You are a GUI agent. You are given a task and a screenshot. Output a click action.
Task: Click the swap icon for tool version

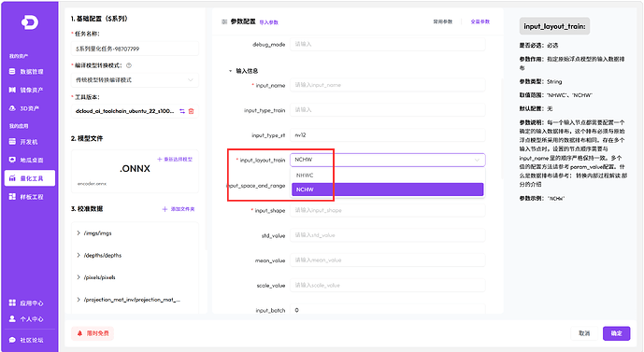coord(182,111)
